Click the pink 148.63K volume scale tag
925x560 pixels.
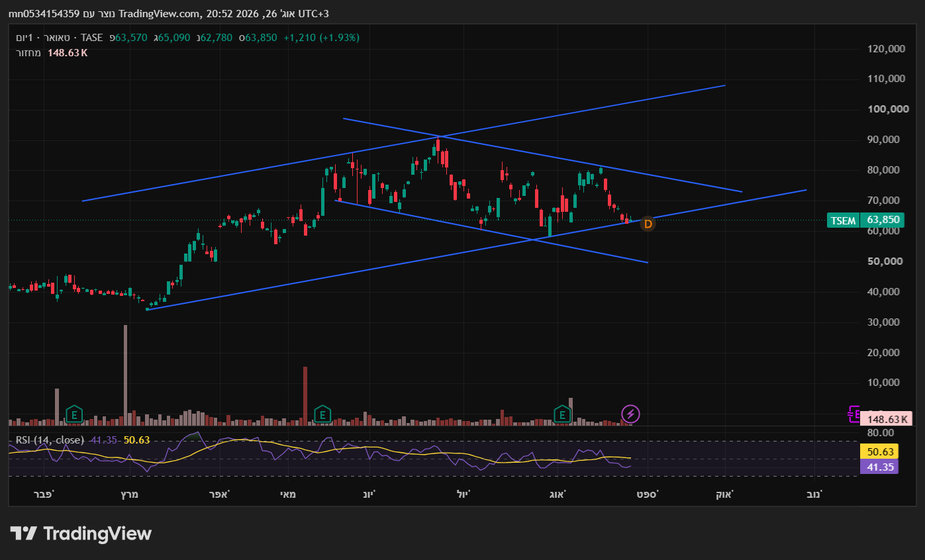coord(886,419)
